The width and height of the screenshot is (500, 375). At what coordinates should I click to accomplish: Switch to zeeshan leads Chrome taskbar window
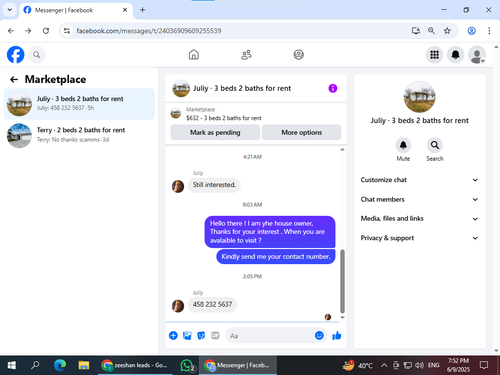pos(134,365)
